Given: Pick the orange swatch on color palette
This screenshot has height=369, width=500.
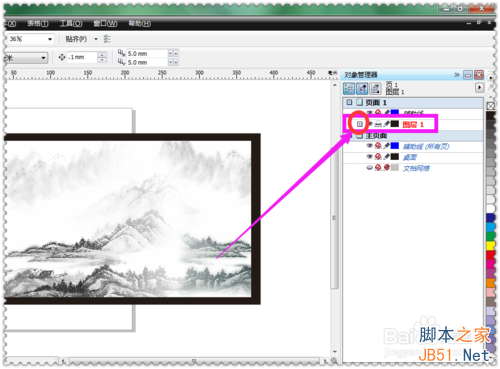Looking at the screenshot, I should 490,283.
